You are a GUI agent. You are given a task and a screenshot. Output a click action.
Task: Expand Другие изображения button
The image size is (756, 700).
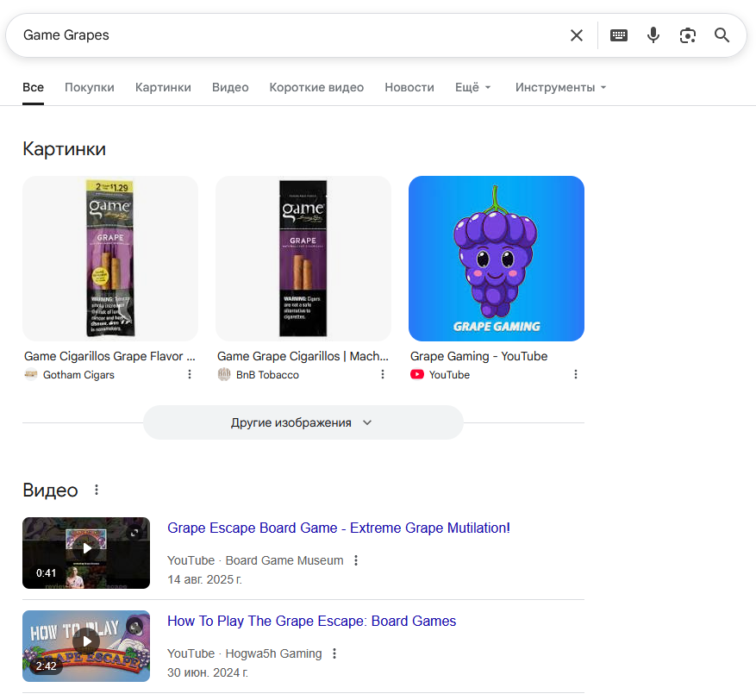(x=303, y=422)
